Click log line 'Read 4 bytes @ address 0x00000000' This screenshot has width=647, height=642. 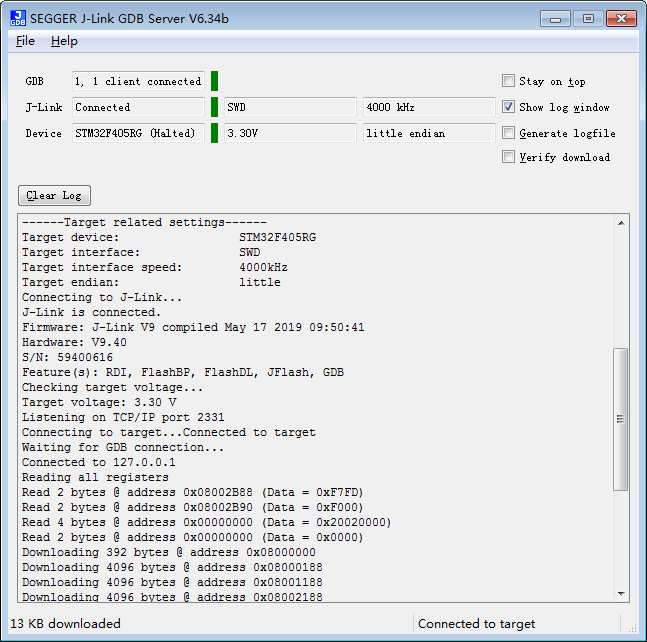[206, 522]
